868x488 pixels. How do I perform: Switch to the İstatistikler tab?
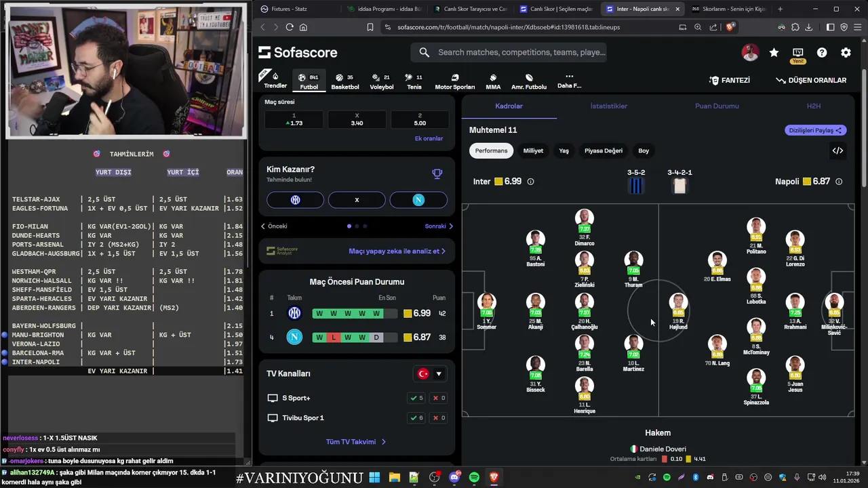(x=608, y=106)
